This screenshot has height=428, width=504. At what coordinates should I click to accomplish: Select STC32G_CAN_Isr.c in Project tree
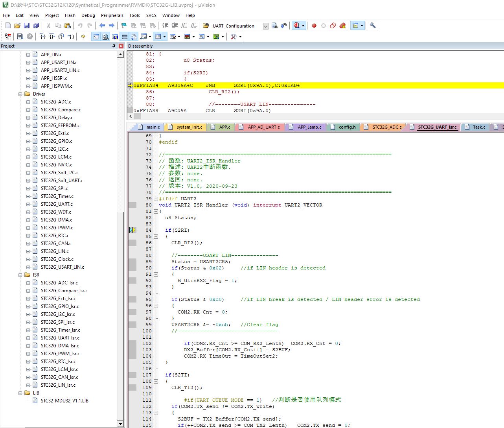(59, 377)
